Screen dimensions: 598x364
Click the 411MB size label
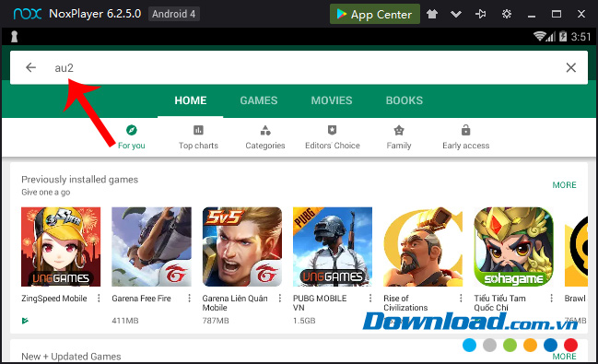(125, 321)
